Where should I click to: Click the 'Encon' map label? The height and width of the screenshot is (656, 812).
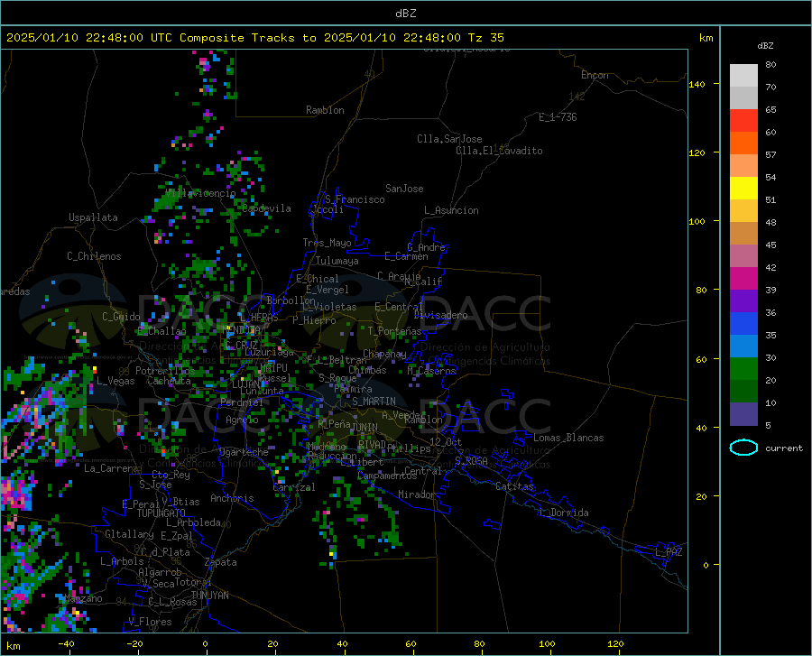(595, 75)
